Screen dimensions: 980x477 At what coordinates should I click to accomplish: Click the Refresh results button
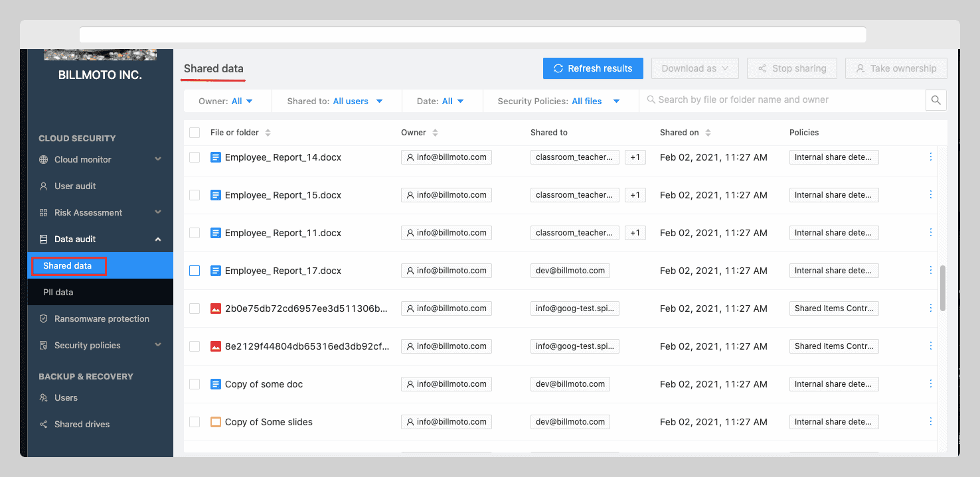click(x=593, y=68)
